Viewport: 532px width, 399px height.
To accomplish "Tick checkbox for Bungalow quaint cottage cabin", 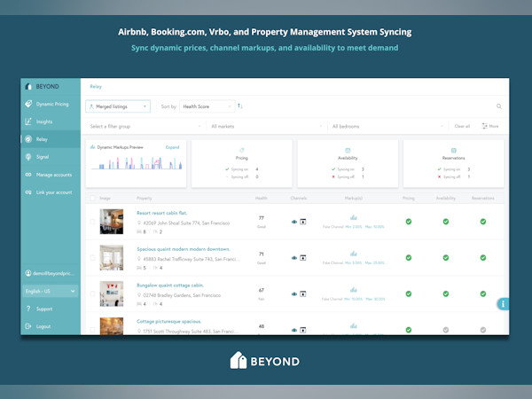I will click(92, 293).
